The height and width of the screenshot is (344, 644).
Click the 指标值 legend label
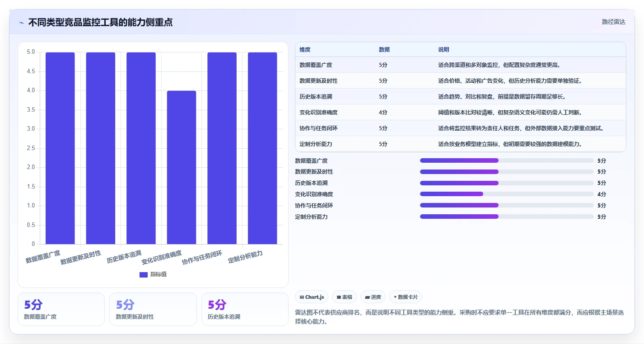(159, 274)
